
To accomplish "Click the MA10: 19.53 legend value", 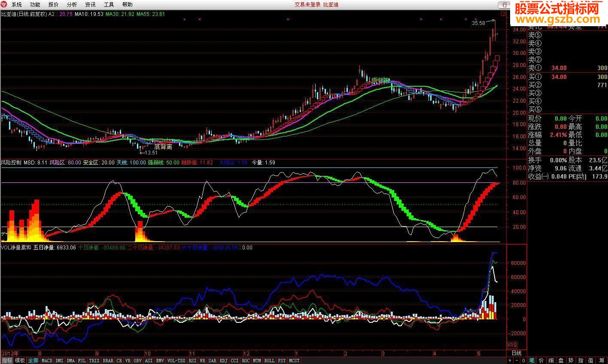I will (x=89, y=14).
